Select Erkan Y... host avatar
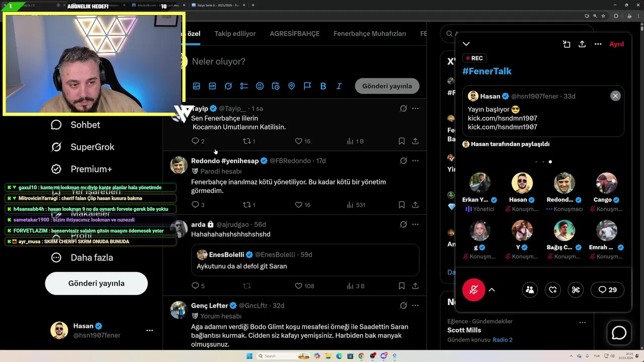The width and height of the screenshot is (644, 362). tap(480, 183)
